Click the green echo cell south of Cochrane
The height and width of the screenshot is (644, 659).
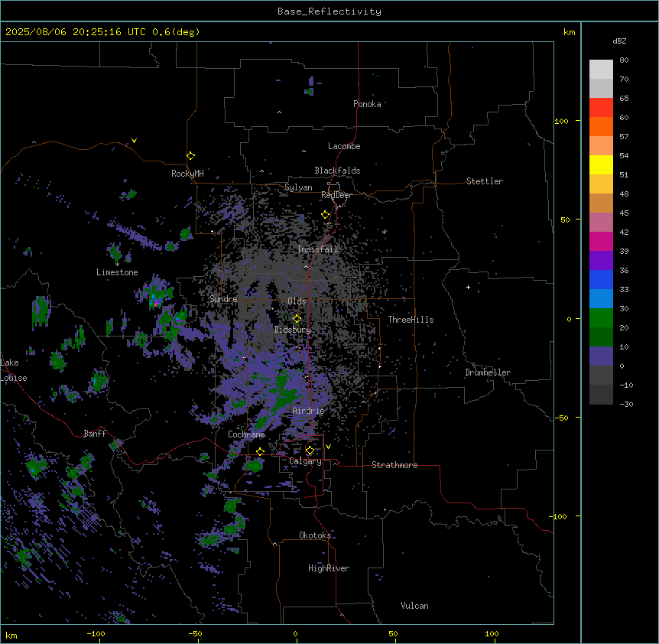254,465
